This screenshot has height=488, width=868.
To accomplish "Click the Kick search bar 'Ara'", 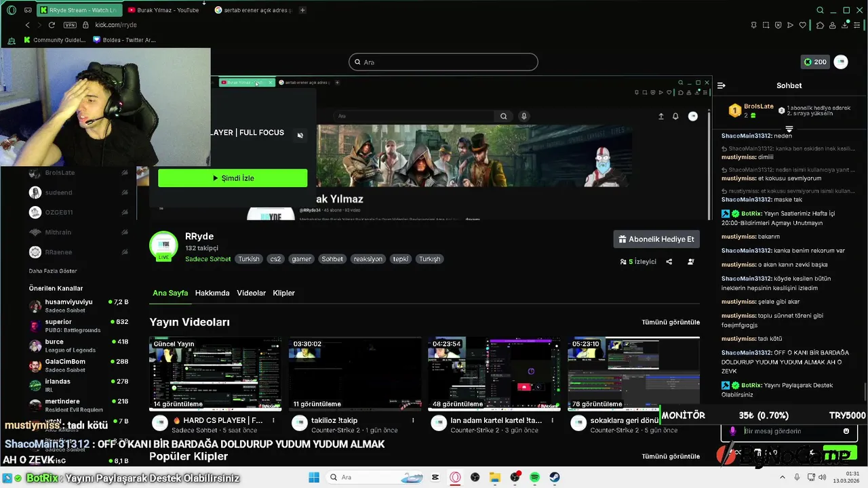I will tap(443, 62).
